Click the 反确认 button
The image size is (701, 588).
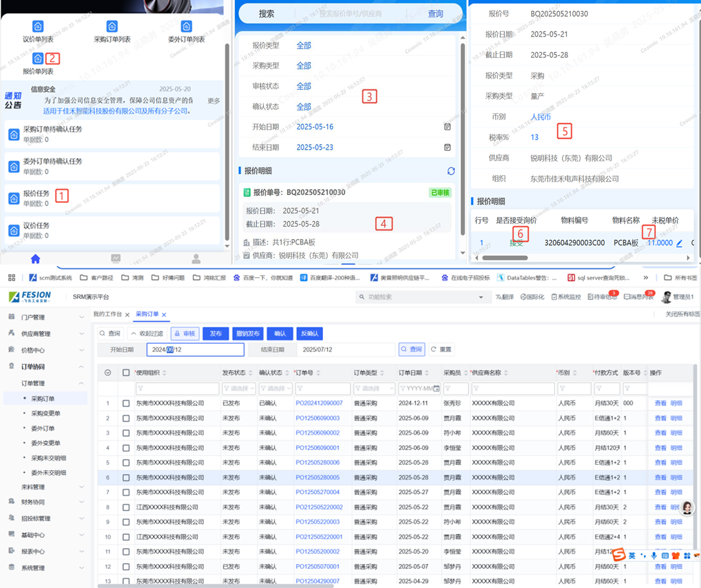pyautogui.click(x=310, y=334)
